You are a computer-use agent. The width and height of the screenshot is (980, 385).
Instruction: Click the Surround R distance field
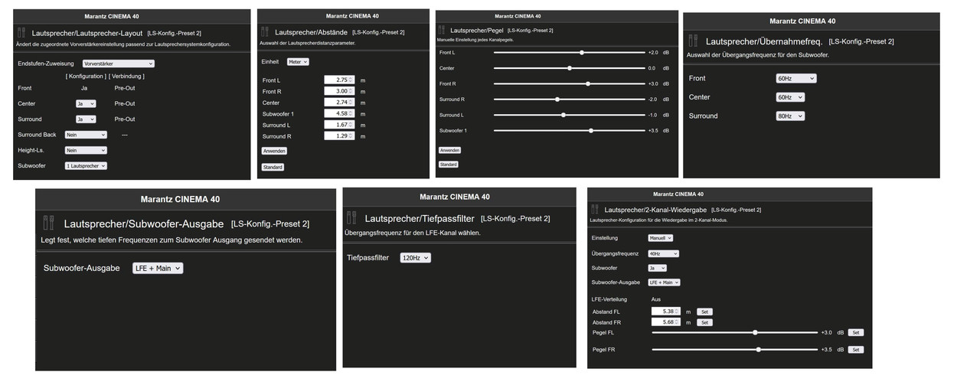339,135
